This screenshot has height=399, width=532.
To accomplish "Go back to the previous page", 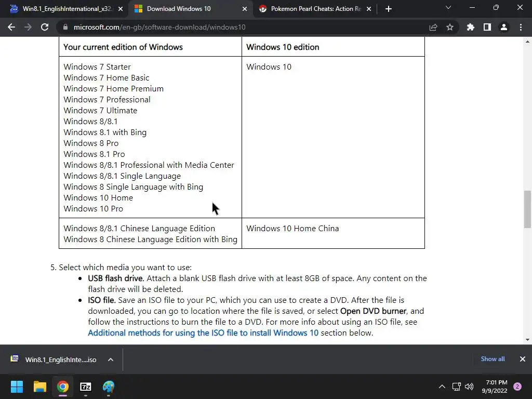I will click(x=11, y=27).
